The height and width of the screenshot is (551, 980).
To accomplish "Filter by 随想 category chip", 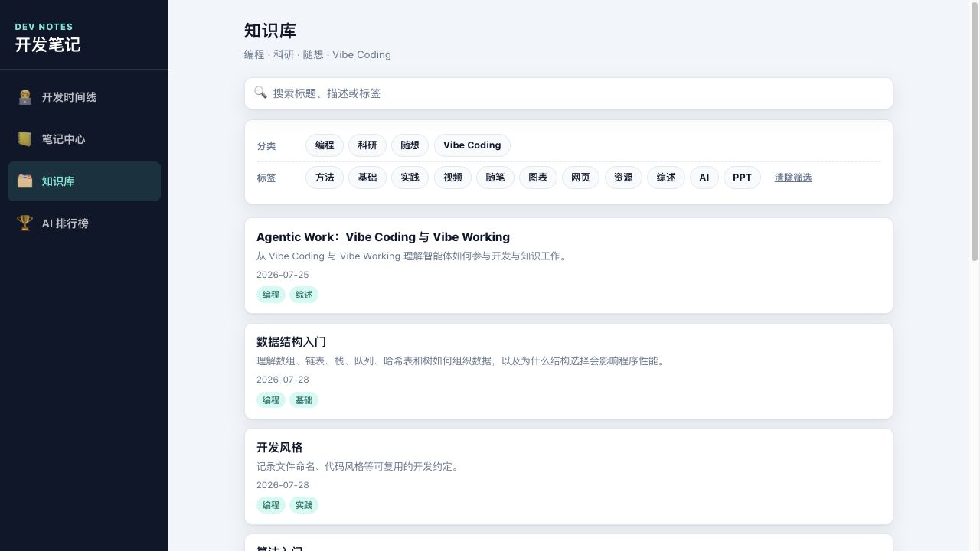I will point(410,145).
